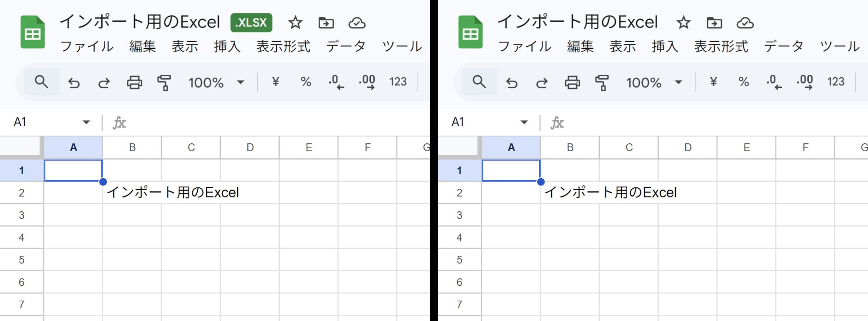The width and height of the screenshot is (868, 321).
Task: Select the paint format tool in the left toolbar
Action: tap(164, 83)
